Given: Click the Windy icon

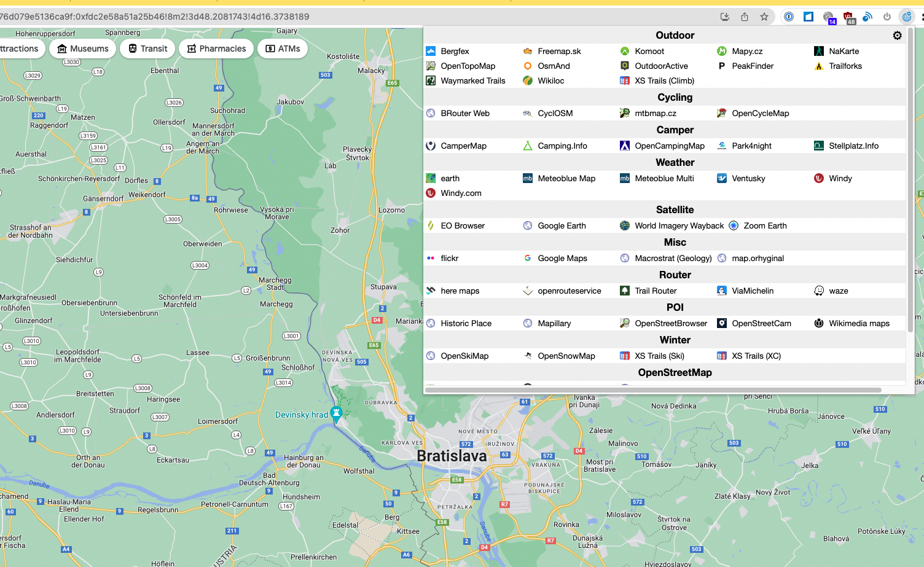Looking at the screenshot, I should [819, 178].
